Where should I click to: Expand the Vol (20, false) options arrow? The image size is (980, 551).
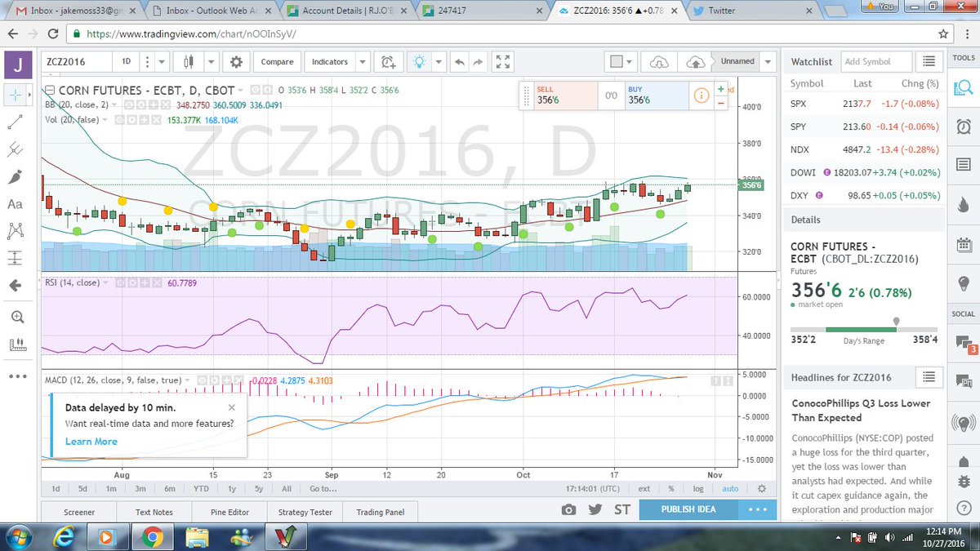tap(104, 120)
